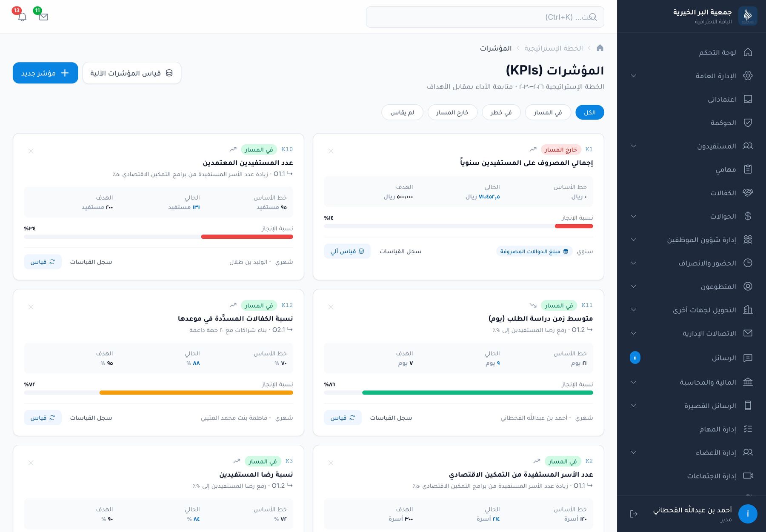Open إدارة الاجتماعات video icon in sidebar

click(748, 476)
